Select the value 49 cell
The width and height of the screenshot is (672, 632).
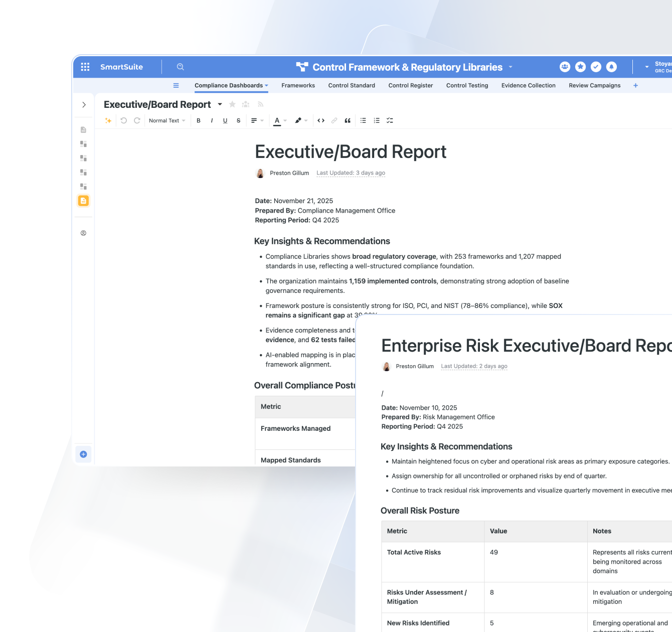click(536, 562)
